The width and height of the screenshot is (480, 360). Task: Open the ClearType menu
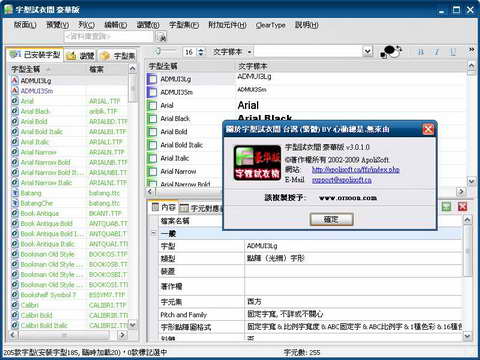click(270, 25)
